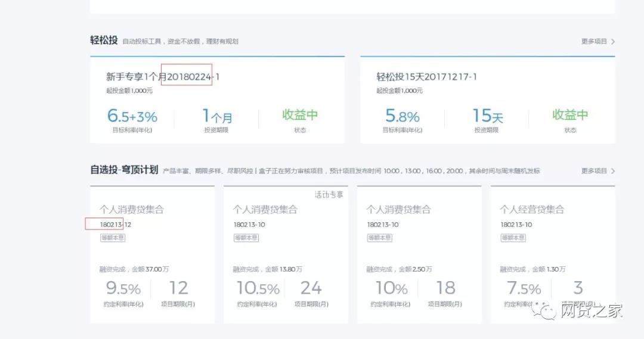This screenshot has height=339, width=644.
Task: Click 等额本息 tag on 个人经营贷集合 card
Action: point(513,238)
